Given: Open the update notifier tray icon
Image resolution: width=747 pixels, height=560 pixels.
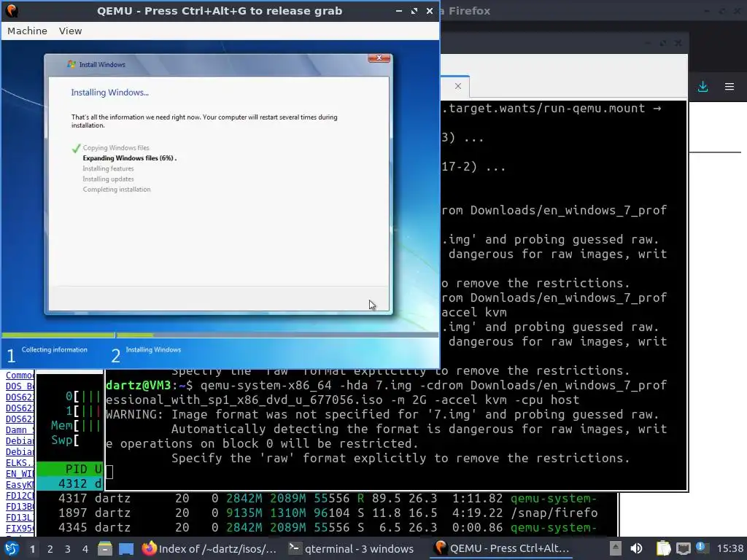Looking at the screenshot, I should click(x=703, y=548).
